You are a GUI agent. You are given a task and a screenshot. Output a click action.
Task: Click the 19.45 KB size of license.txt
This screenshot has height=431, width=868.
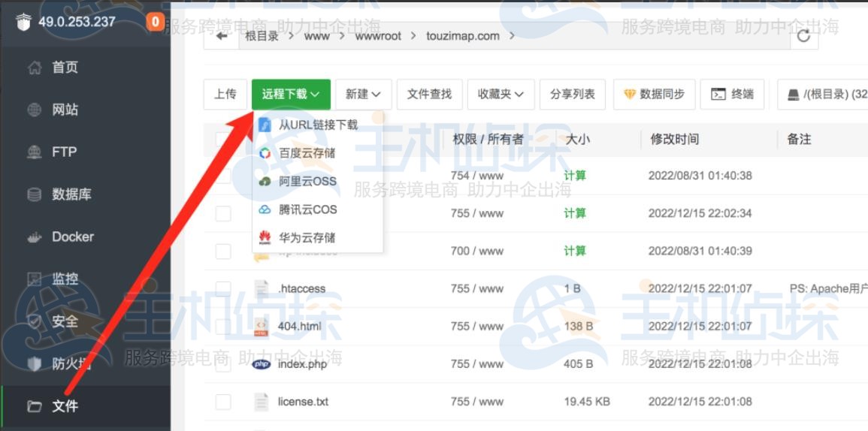587,402
